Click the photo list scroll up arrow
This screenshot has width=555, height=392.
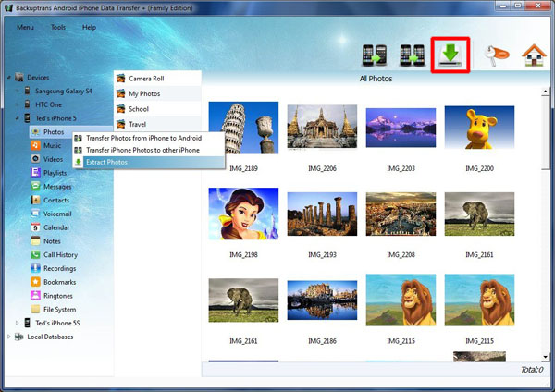tap(545, 92)
